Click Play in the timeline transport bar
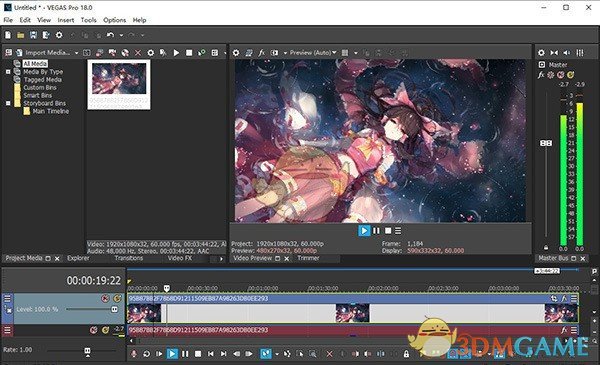This screenshot has height=365, width=600. (172, 354)
